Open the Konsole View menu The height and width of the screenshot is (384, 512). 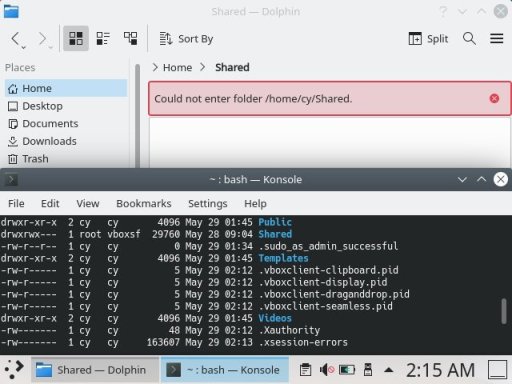pyautogui.click(x=88, y=203)
